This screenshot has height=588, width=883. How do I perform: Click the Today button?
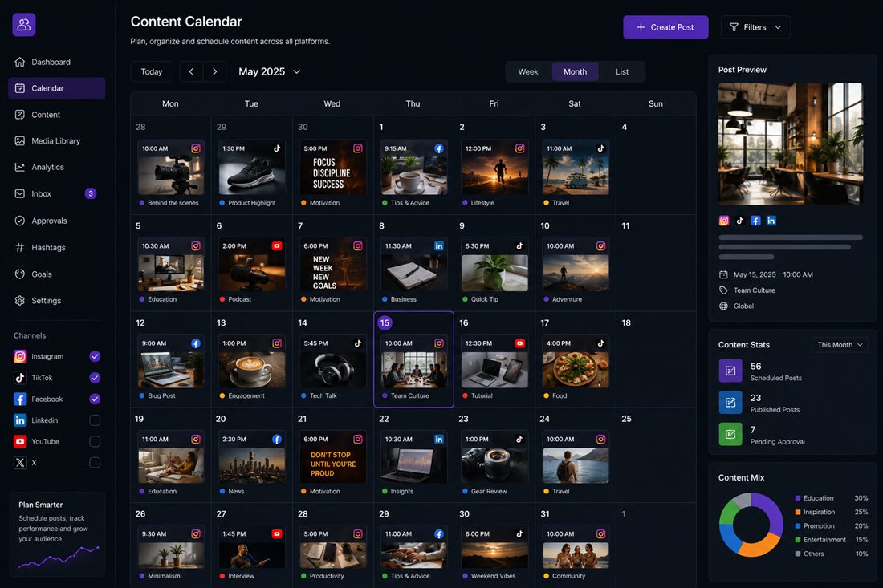coord(152,71)
